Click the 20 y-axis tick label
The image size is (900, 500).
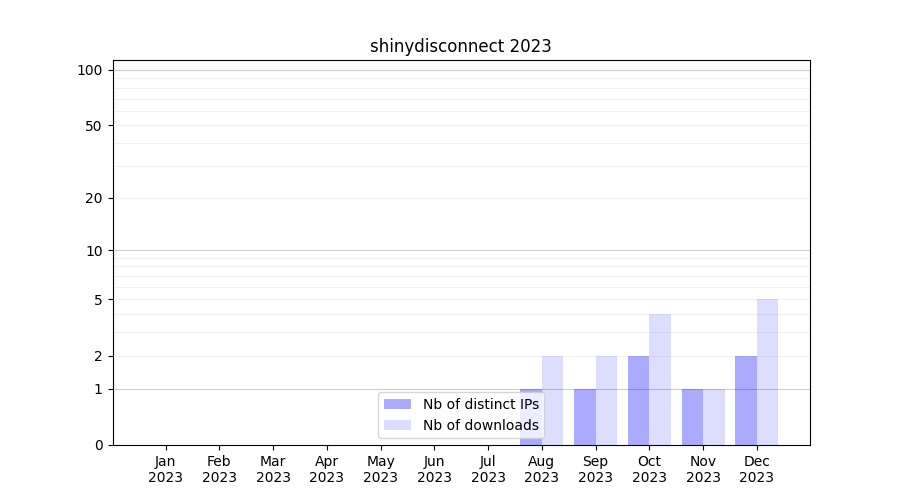[94, 198]
